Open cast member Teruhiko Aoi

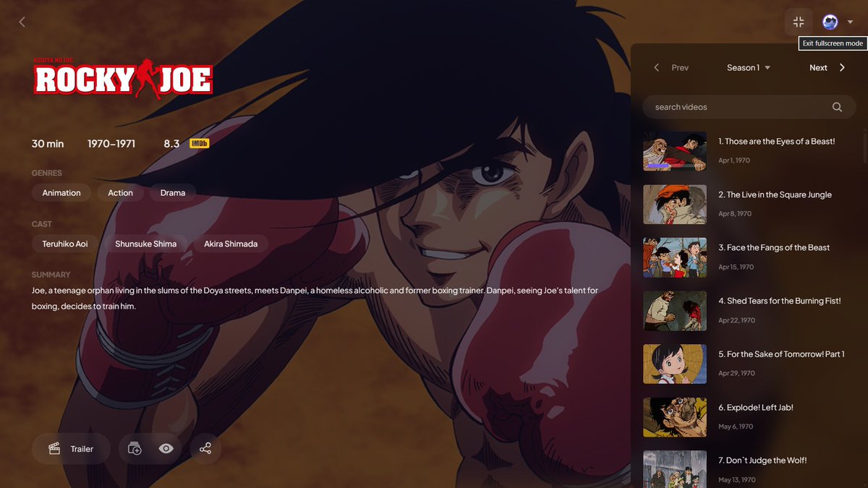pos(65,244)
